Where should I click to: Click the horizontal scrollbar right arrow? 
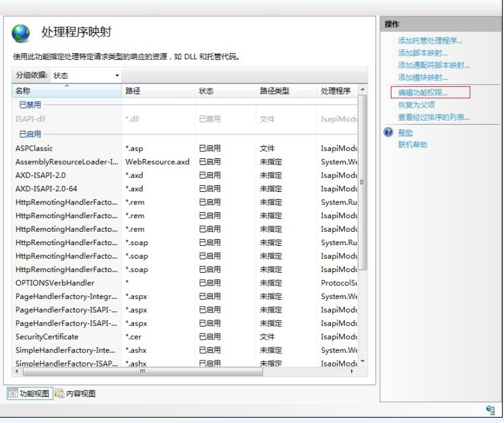click(x=352, y=371)
